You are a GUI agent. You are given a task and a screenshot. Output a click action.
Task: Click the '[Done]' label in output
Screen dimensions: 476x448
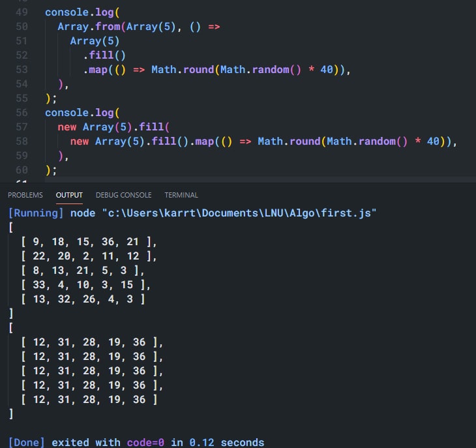click(27, 442)
